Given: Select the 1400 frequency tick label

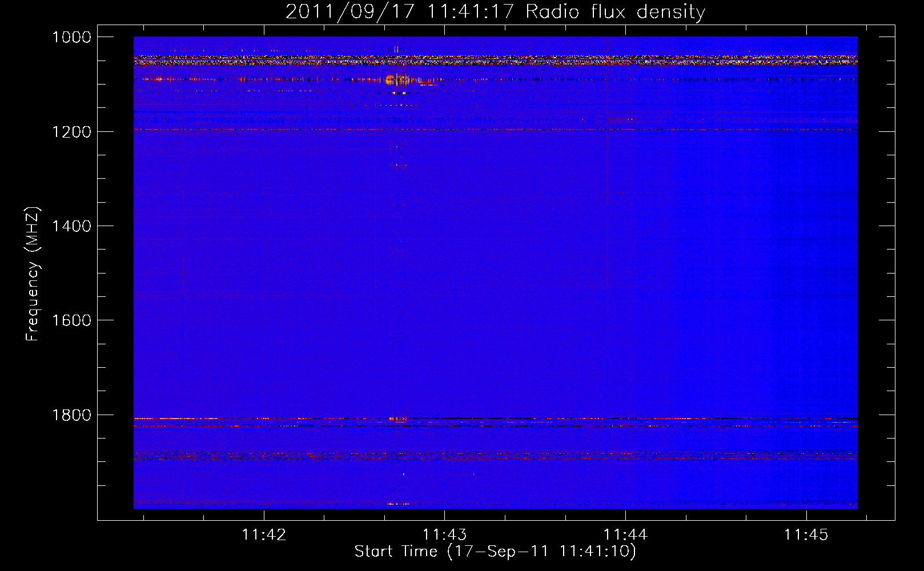Looking at the screenshot, I should point(71,226).
